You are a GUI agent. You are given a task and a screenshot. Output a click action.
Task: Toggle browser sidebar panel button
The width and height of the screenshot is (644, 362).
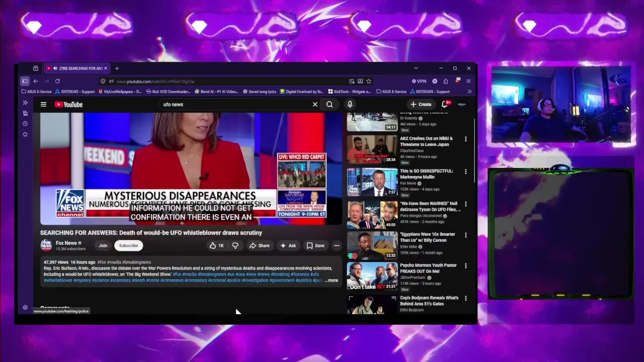pos(25,81)
